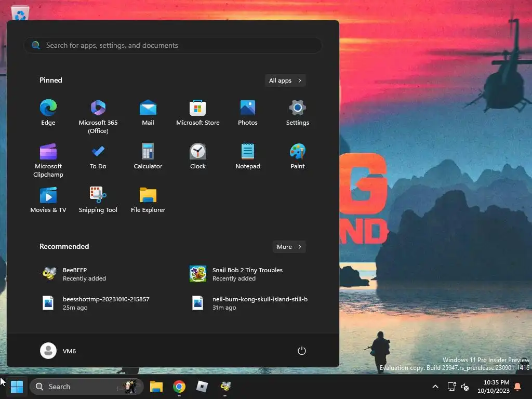
Task: Click the muted volume icon
Action: click(x=465, y=387)
